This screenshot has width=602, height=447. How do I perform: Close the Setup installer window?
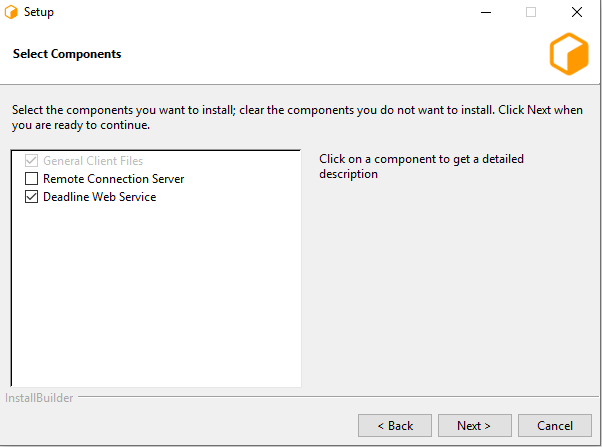[x=577, y=13]
